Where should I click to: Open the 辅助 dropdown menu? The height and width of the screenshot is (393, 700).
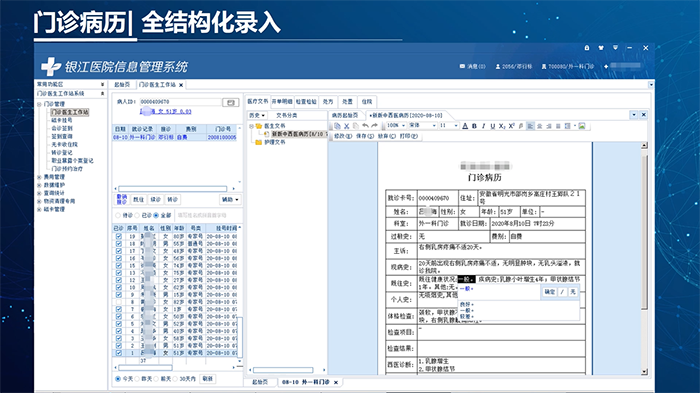tap(230, 199)
